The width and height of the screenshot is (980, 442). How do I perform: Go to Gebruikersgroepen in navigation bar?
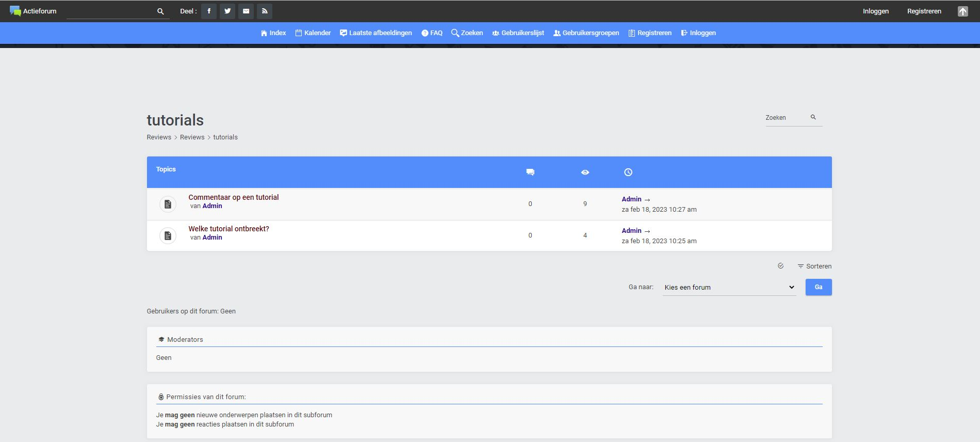point(586,33)
